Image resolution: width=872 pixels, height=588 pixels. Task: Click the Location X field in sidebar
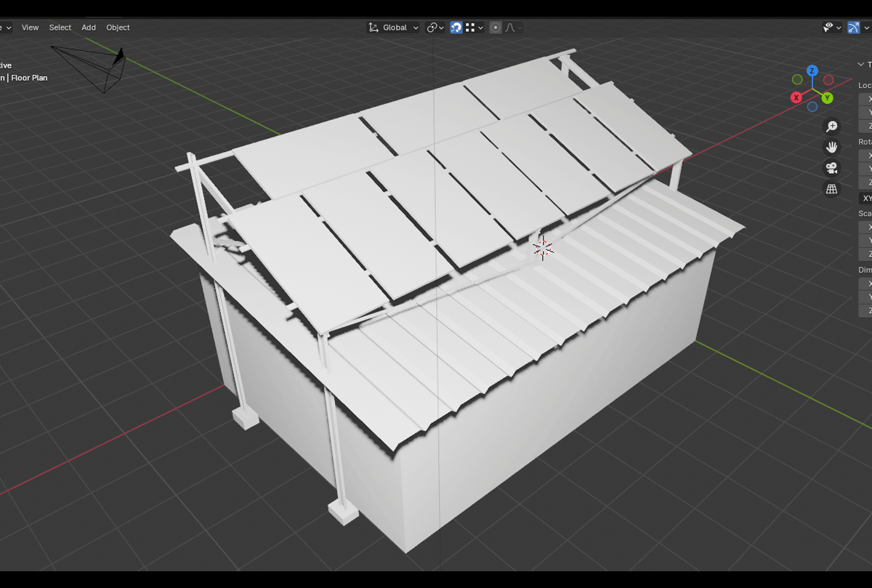pos(865,99)
